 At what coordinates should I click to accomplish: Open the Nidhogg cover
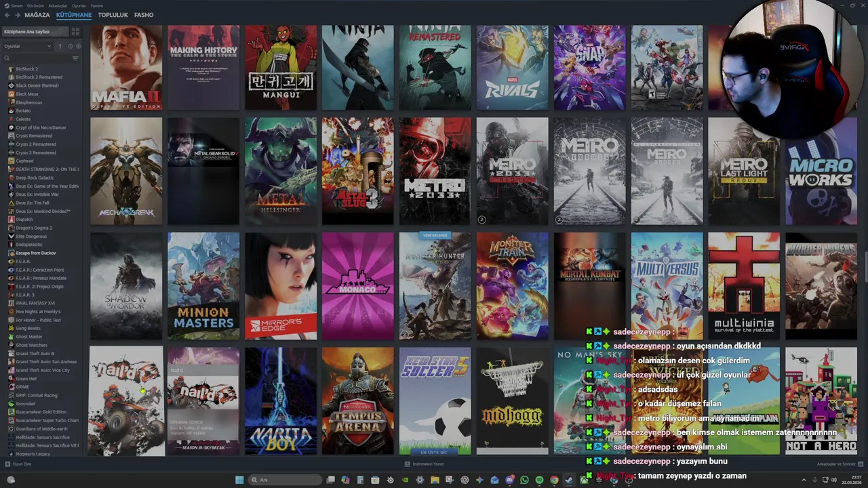pos(512,401)
